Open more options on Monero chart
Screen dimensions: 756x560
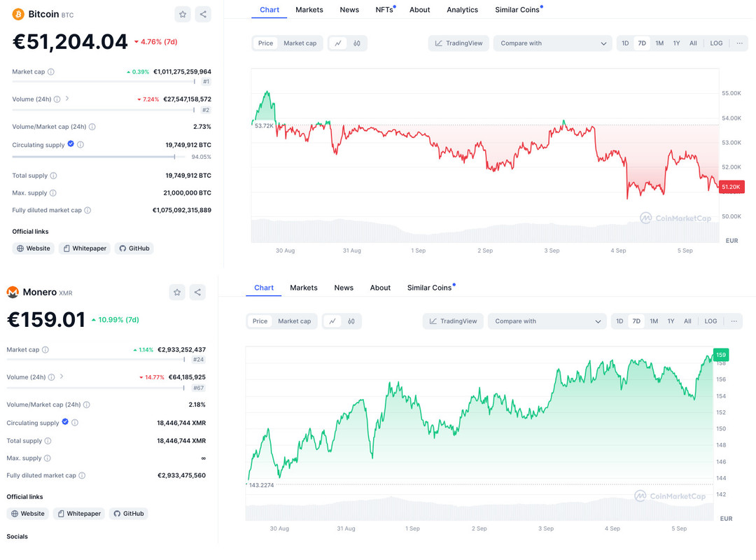pos(734,321)
